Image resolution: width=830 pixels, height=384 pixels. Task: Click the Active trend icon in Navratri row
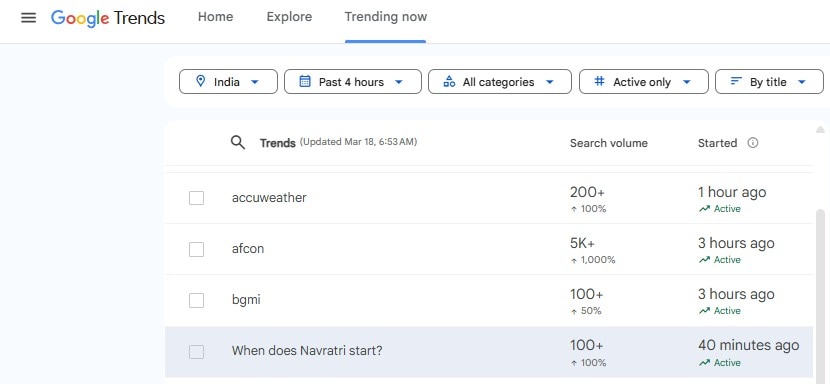point(704,363)
